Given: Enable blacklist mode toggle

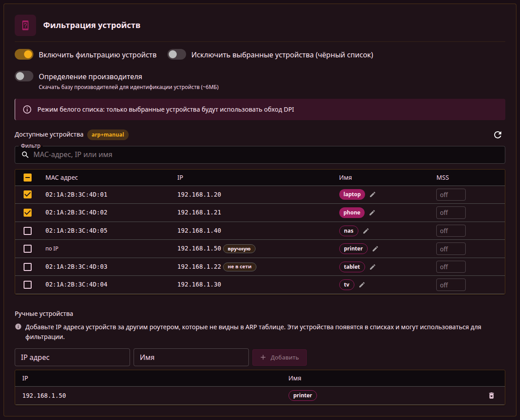Looking at the screenshot, I should tap(176, 54).
